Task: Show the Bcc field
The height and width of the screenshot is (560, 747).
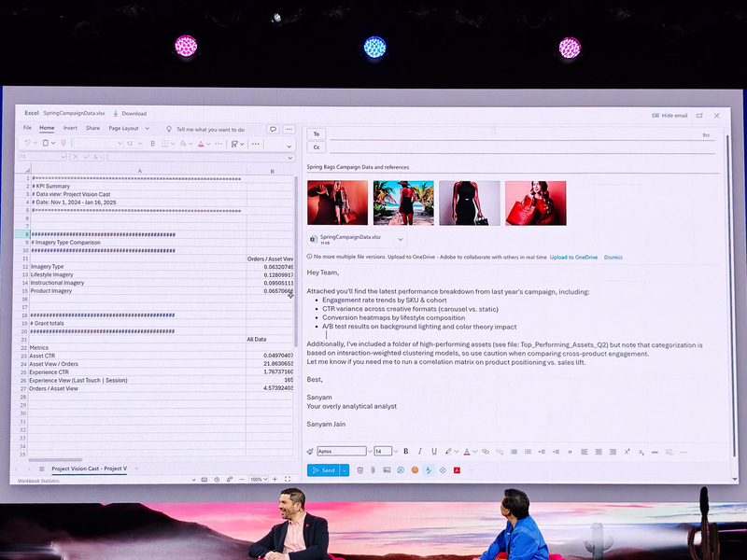Action: point(706,135)
